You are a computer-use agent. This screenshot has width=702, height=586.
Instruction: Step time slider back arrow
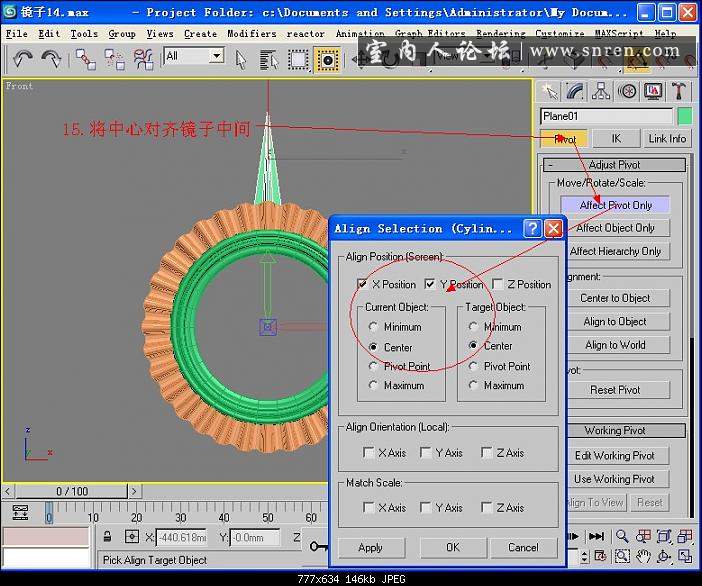click(8, 492)
